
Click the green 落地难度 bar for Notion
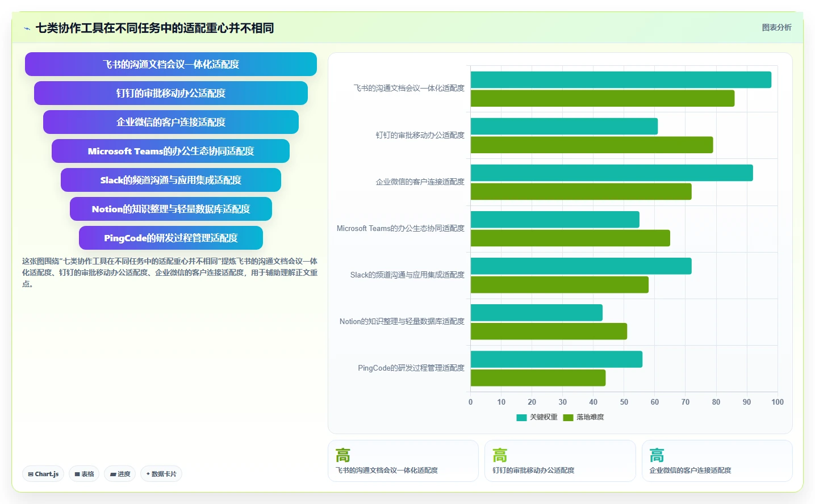pyautogui.click(x=549, y=331)
